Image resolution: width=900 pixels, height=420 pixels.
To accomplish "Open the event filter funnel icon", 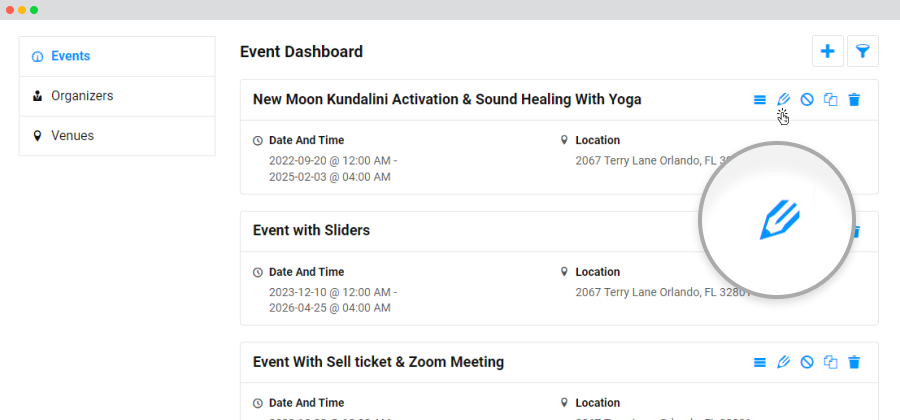I will click(863, 52).
